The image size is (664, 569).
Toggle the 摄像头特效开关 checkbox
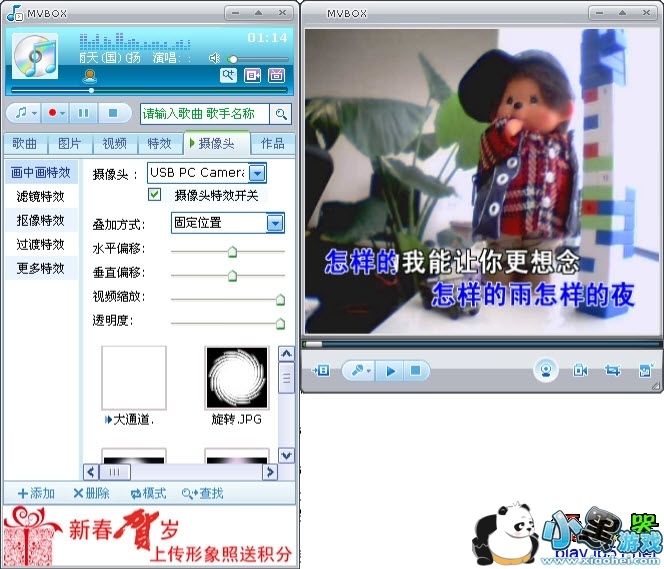pos(155,195)
